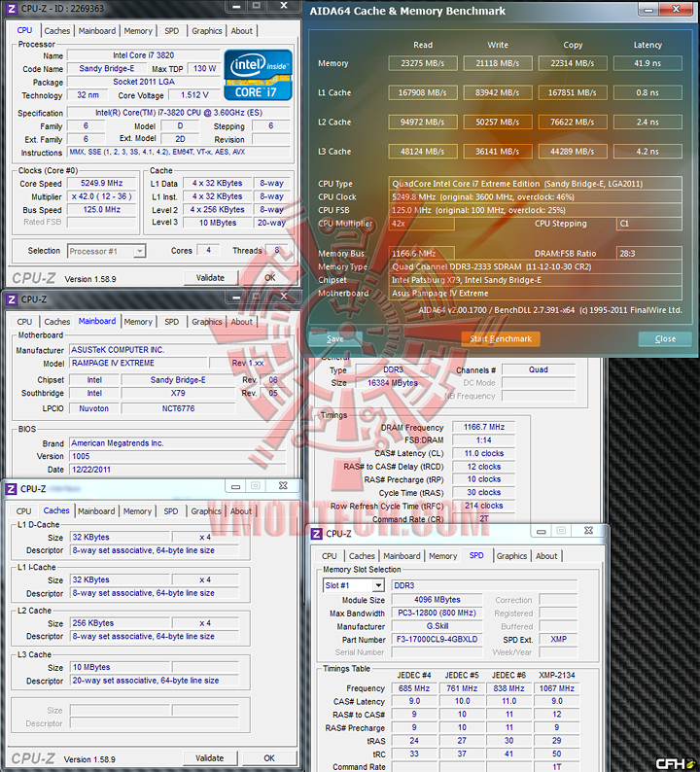Click the Name field Intel Core i7 3820
The image size is (700, 772).
pos(143,55)
